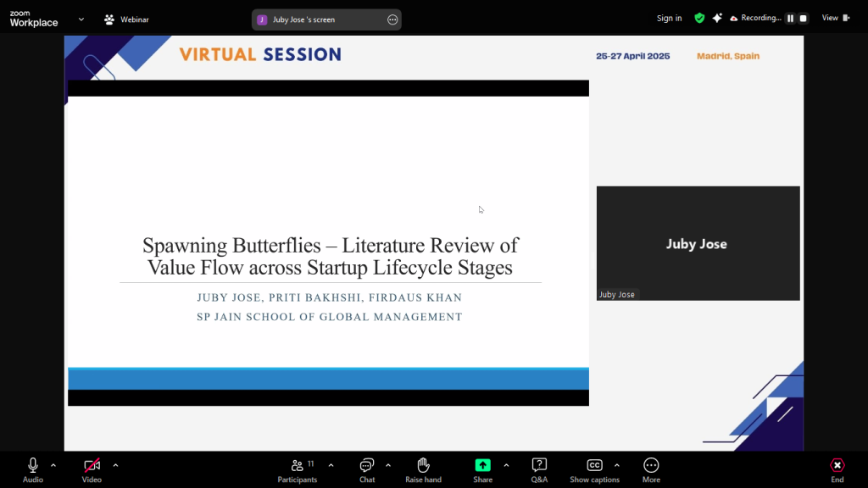Unmute using the Audio microphone icon

[x=33, y=465]
